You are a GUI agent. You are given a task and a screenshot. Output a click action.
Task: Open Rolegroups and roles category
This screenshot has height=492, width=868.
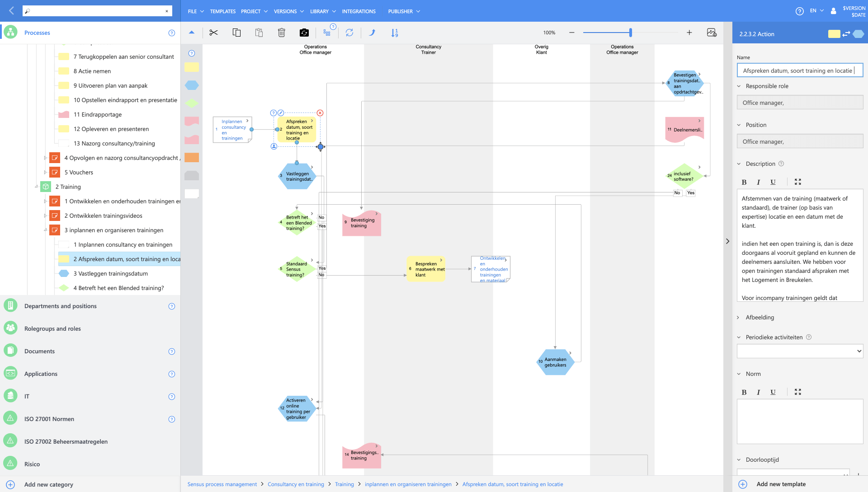(52, 328)
